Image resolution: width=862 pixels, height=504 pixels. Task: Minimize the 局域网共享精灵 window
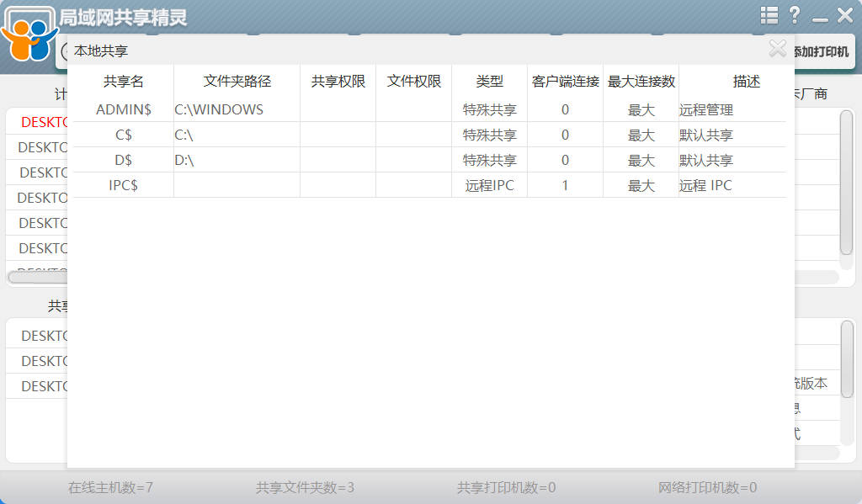(820, 20)
